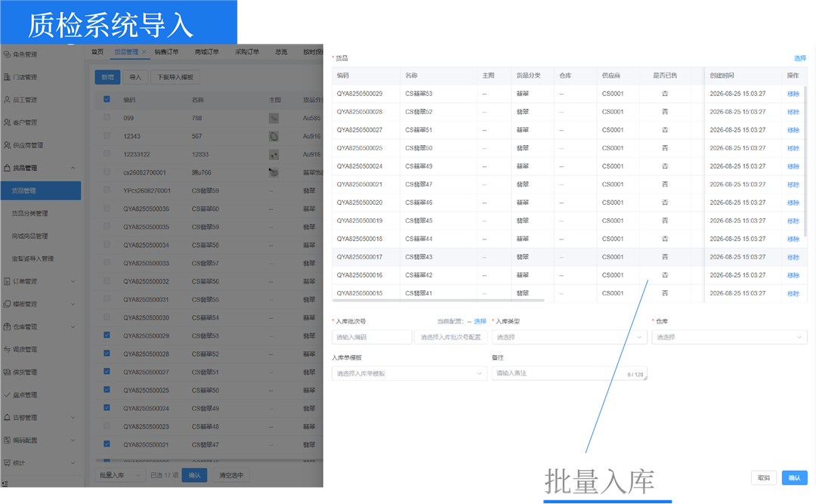The width and height of the screenshot is (816, 504).
Task: Check the checkbox for row 12343
Action: pyautogui.click(x=107, y=135)
